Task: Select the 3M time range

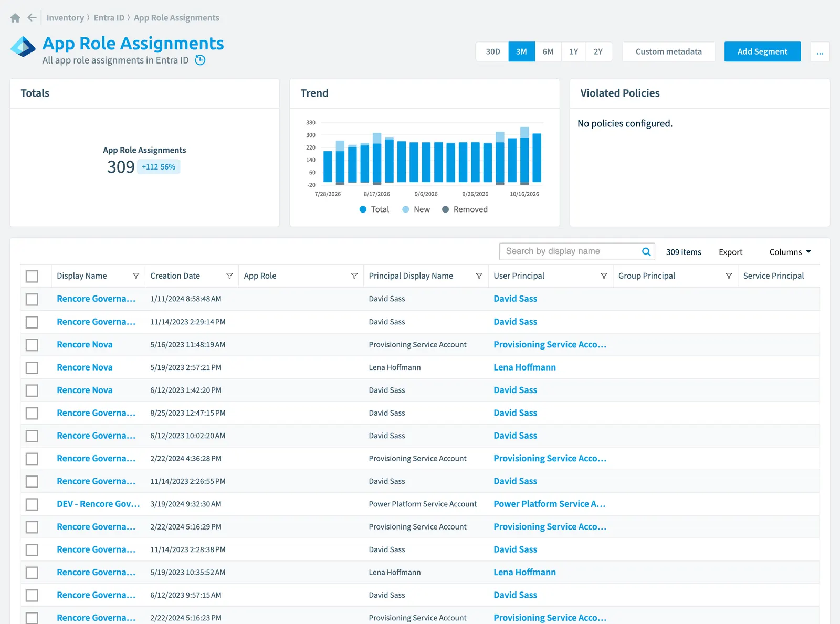Action: [521, 51]
